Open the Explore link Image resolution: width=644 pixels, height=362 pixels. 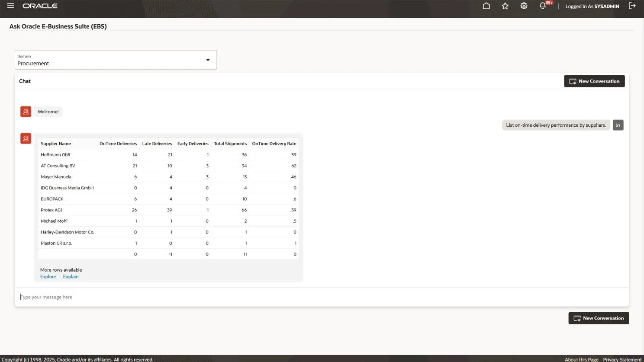click(x=48, y=277)
